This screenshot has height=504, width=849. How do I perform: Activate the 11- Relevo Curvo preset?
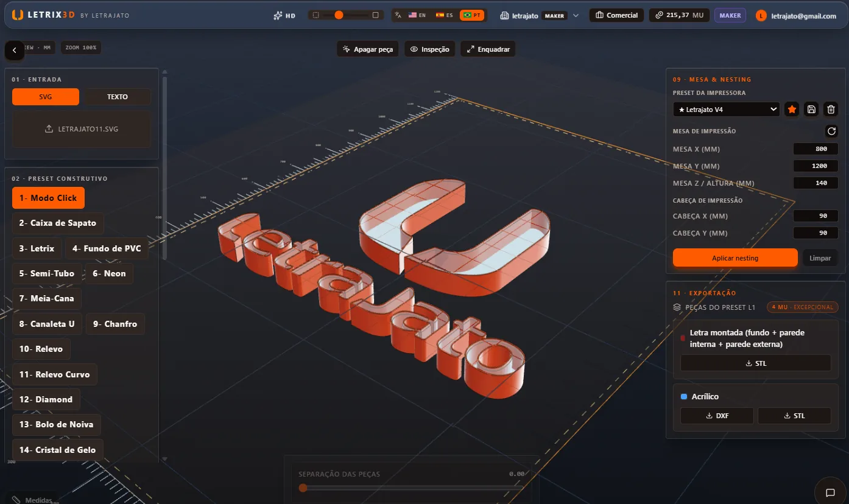tap(54, 374)
